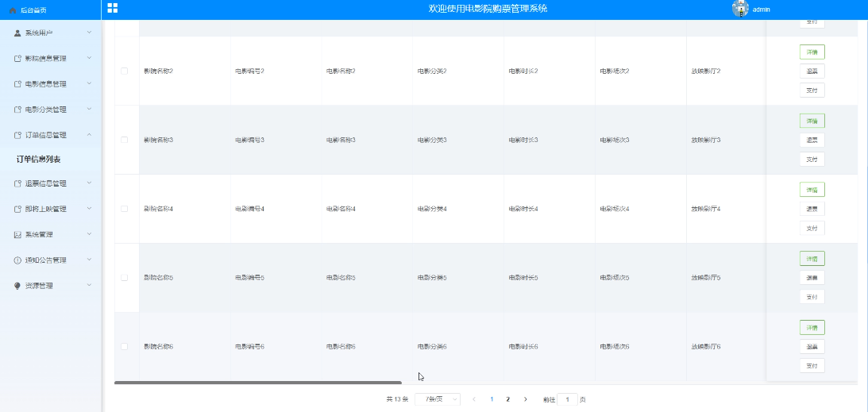The image size is (868, 412).
Task: Expand 系统管理 menu chevron
Action: point(89,234)
